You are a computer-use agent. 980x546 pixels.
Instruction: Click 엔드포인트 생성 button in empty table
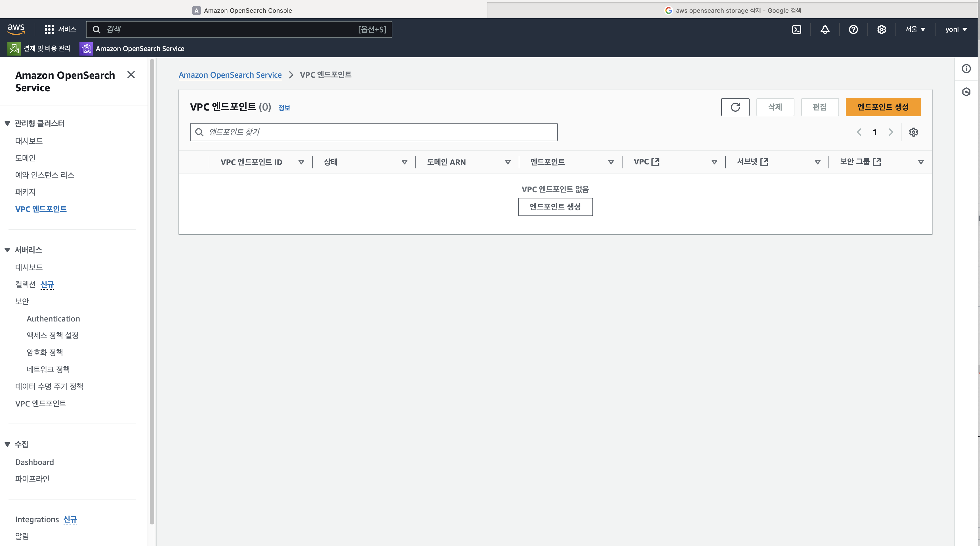tap(555, 207)
